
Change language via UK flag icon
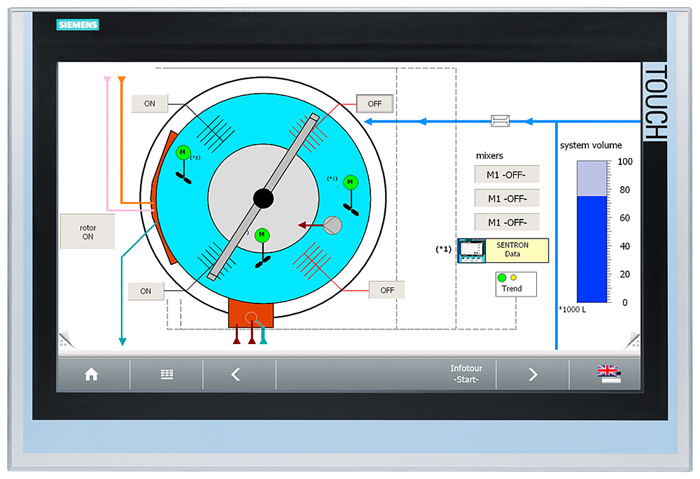coord(609,374)
